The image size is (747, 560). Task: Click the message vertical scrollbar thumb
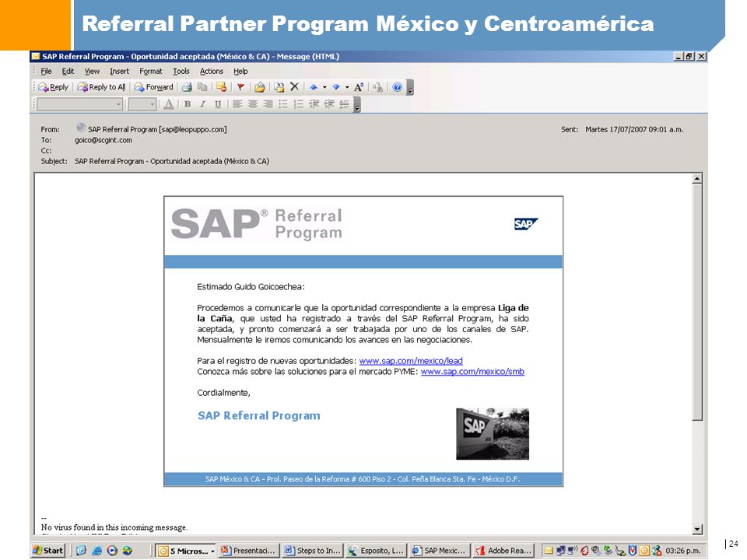[697, 303]
